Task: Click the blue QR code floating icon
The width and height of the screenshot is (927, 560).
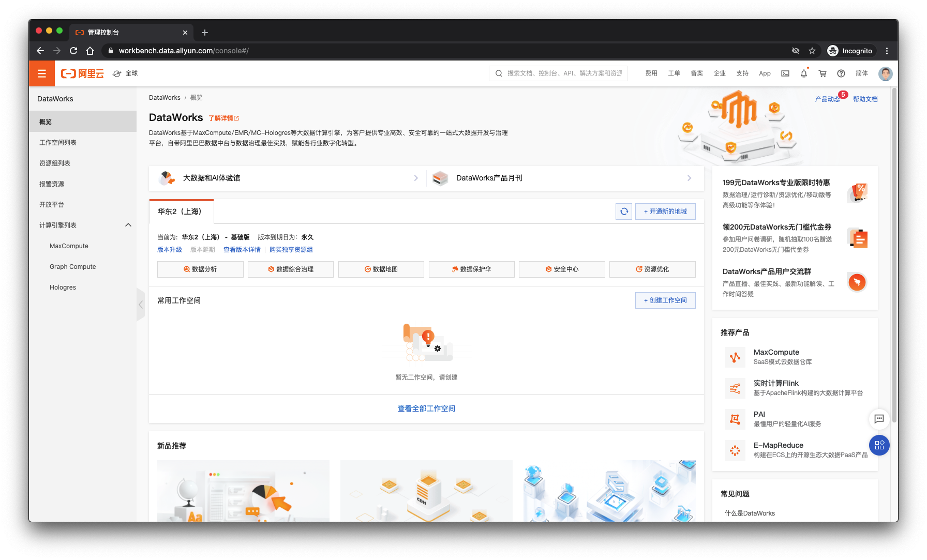Action: (879, 445)
